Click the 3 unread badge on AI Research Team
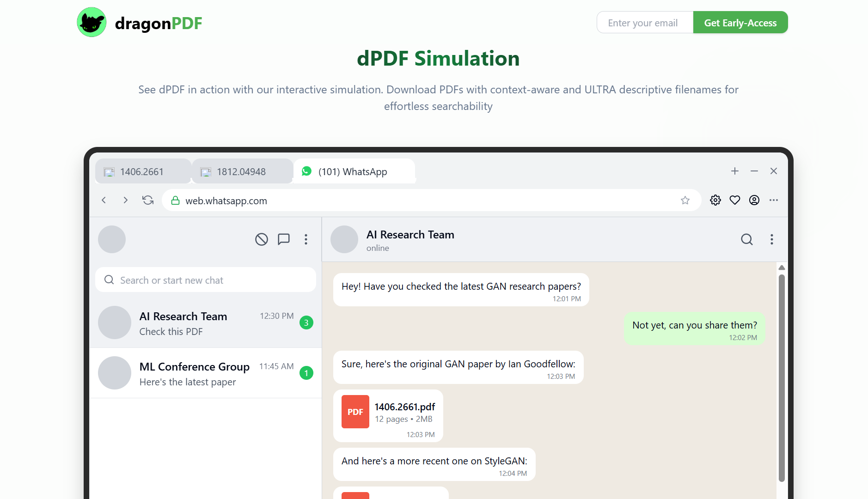The width and height of the screenshot is (868, 499). tap(306, 323)
